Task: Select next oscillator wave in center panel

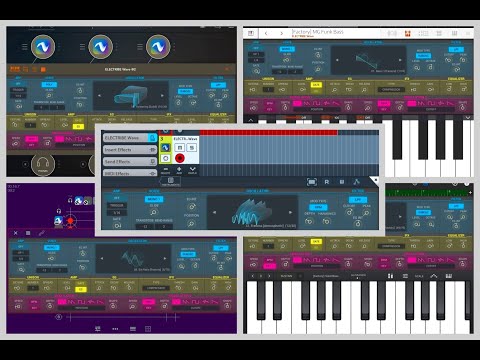Action: pyautogui.click(x=290, y=212)
